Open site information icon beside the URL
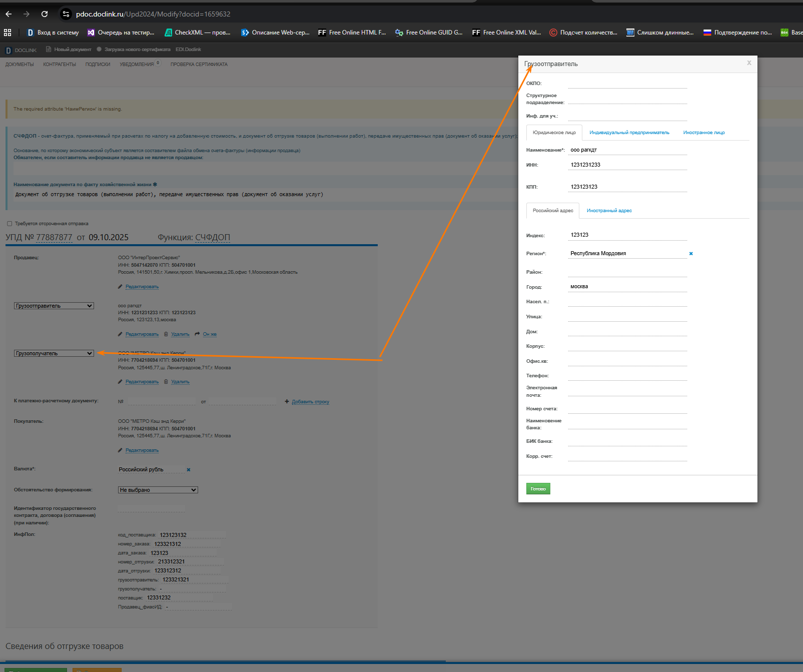Viewport: 803px width, 672px height. (x=66, y=14)
